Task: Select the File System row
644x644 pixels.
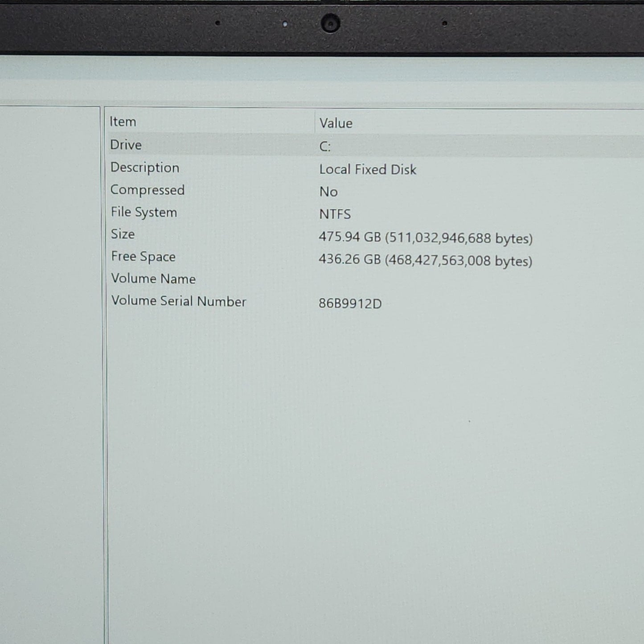Action: 144,212
